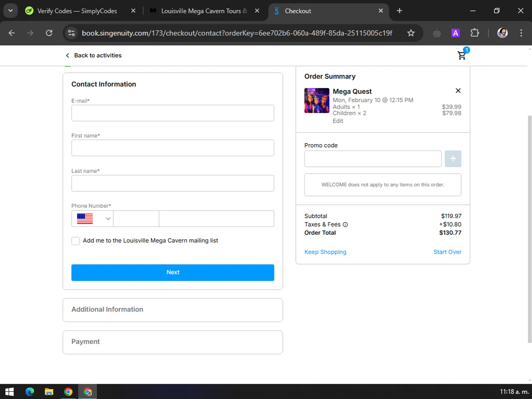The height and width of the screenshot is (399, 532).
Task: Click the phone number entry field
Action: point(216,218)
